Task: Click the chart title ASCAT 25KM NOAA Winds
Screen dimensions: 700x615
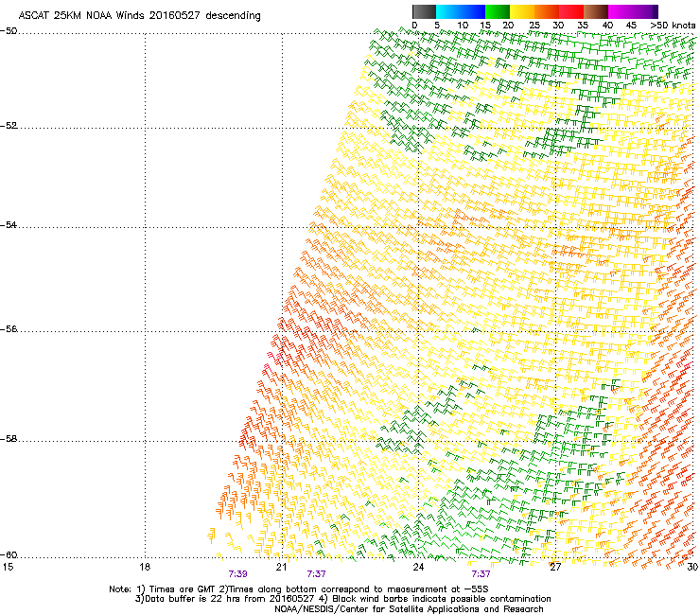Action: click(x=81, y=16)
